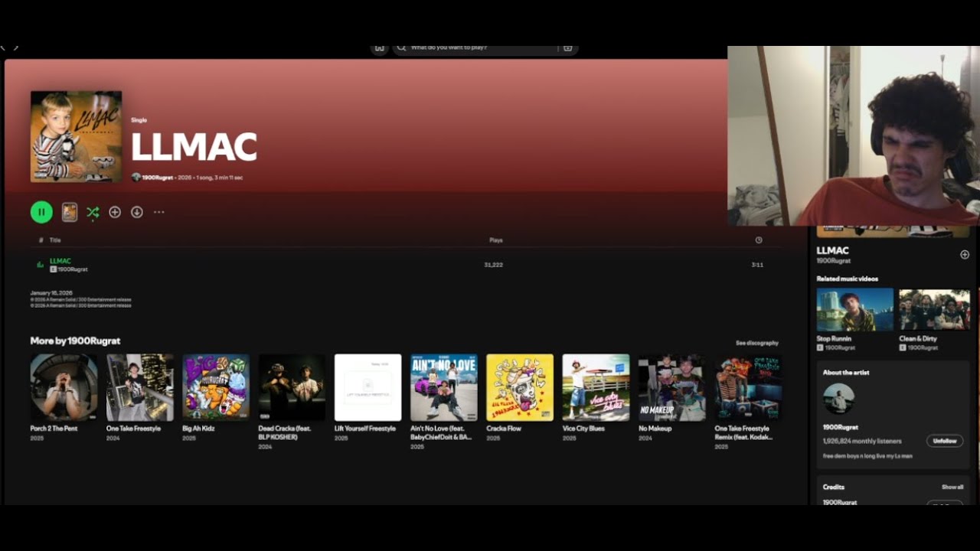Open More by 1900Rugrat heading
Viewport: 980px width, 551px height.
75,341
